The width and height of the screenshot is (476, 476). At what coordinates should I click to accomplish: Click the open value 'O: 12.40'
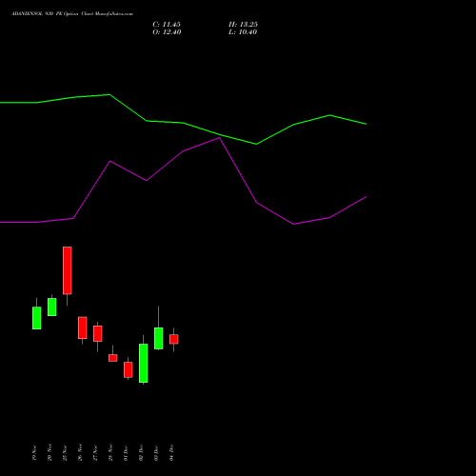click(x=167, y=32)
